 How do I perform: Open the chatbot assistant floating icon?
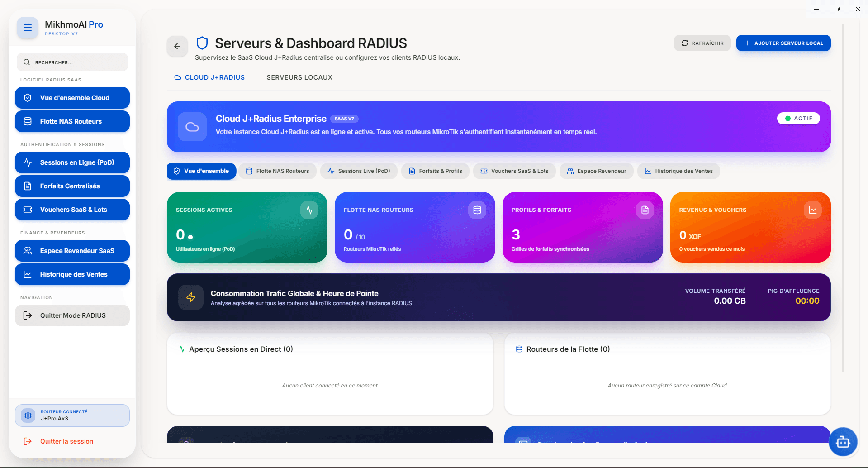tap(843, 442)
